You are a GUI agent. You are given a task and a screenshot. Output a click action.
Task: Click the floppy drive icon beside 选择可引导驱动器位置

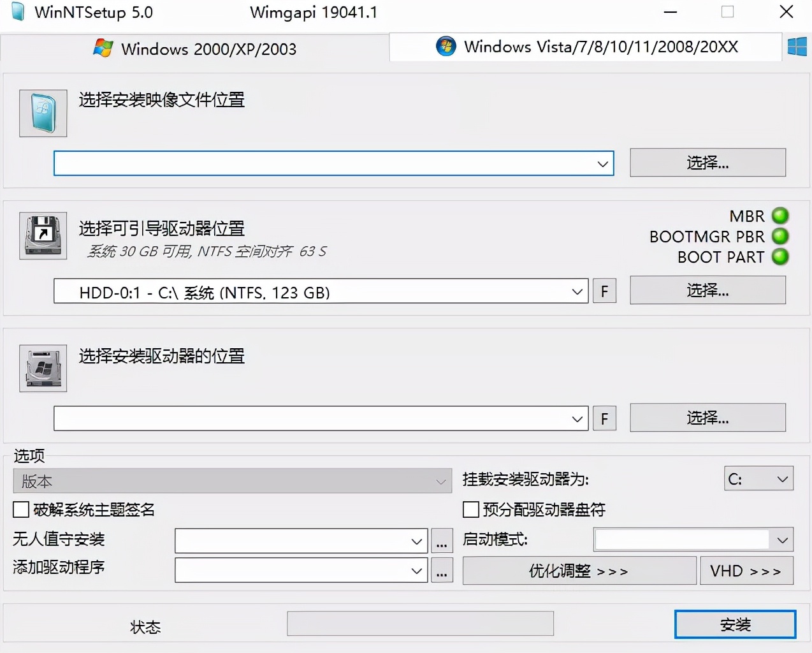(42, 235)
